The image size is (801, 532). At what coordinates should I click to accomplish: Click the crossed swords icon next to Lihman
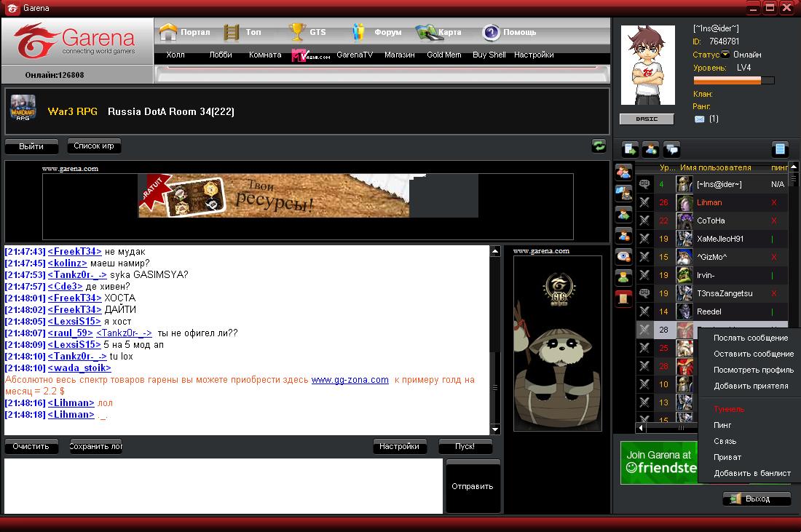(644, 202)
